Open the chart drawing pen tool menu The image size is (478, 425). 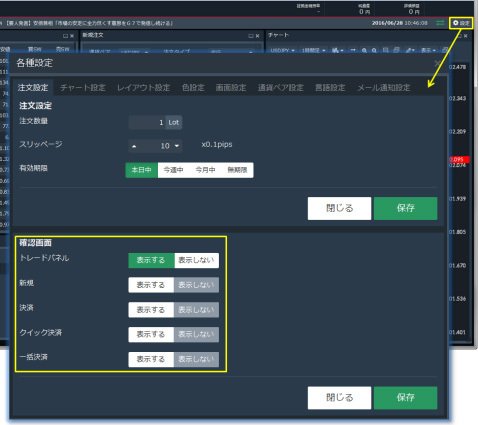(410, 50)
